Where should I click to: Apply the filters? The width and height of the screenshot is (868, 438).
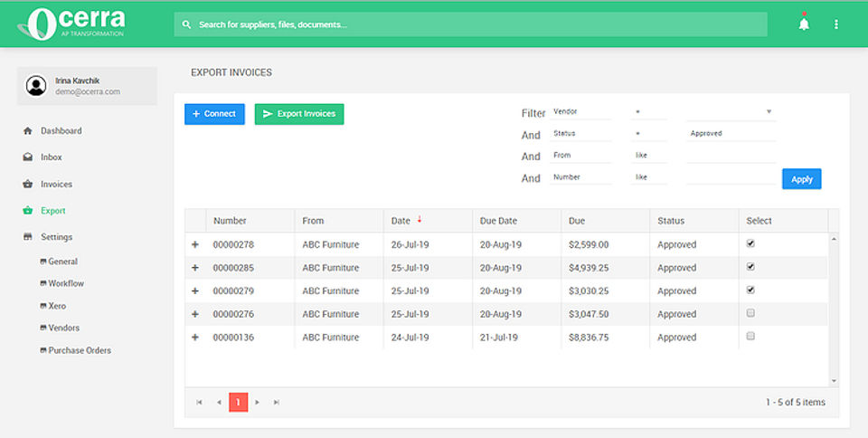tap(802, 179)
